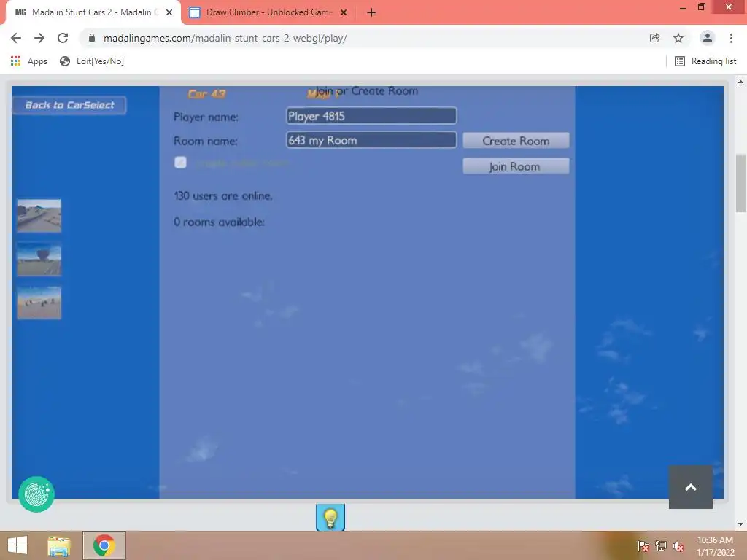747x560 pixels.
Task: Minimize the Chrome window
Action: (x=683, y=7)
